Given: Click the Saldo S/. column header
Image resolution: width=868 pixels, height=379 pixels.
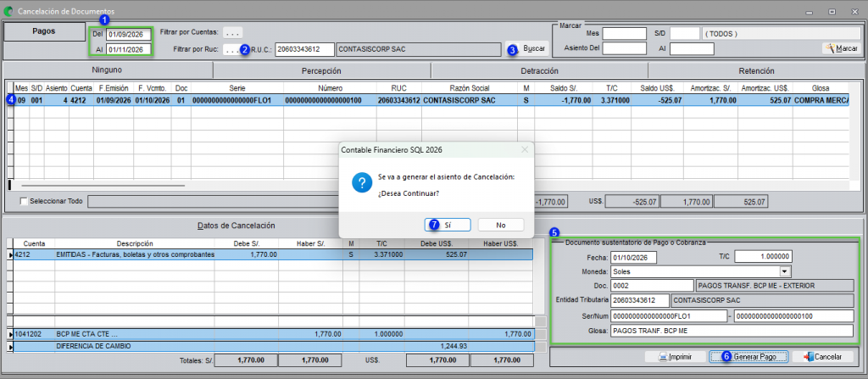Looking at the screenshot, I should pos(563,87).
